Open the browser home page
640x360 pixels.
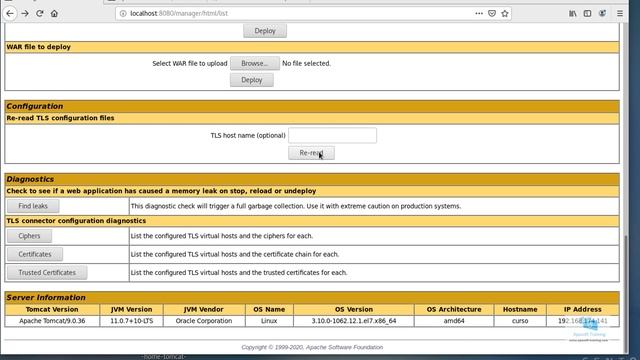click(54, 13)
